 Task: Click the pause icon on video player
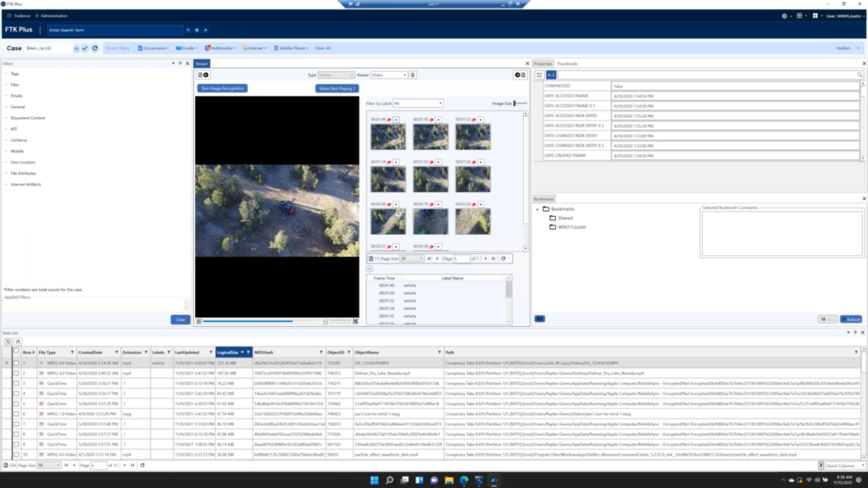(198, 321)
